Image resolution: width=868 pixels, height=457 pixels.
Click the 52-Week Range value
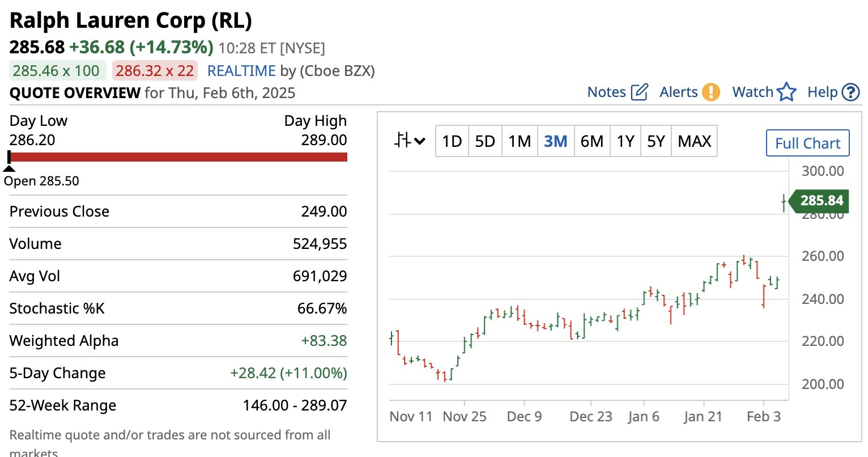click(x=295, y=405)
